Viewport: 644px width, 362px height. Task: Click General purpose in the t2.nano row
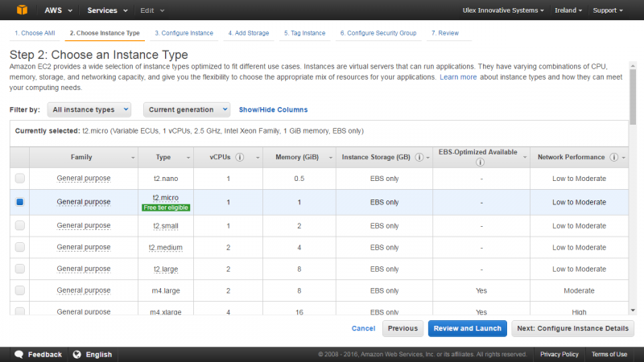pos(84,178)
